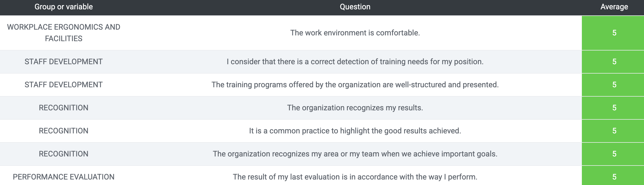Click the team achieves important goals question

click(x=355, y=154)
